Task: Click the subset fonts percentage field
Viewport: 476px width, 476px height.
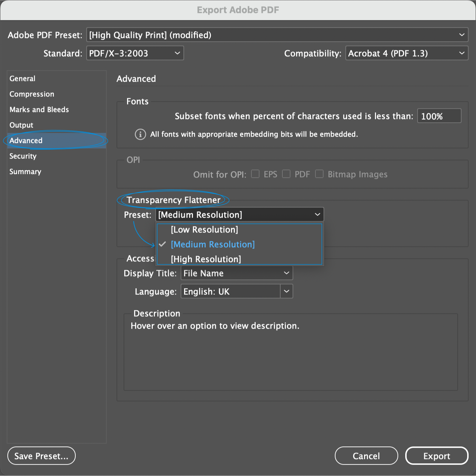Action: click(439, 116)
